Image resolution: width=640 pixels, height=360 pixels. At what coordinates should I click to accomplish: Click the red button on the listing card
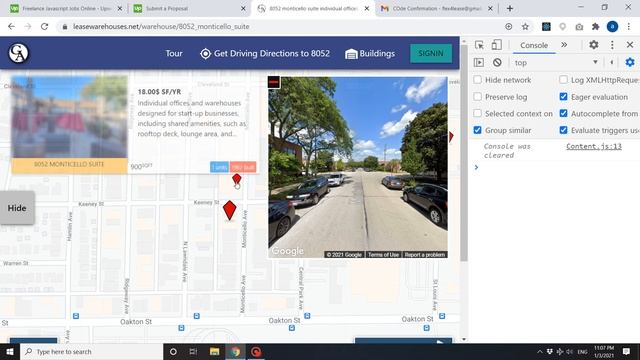[243, 167]
